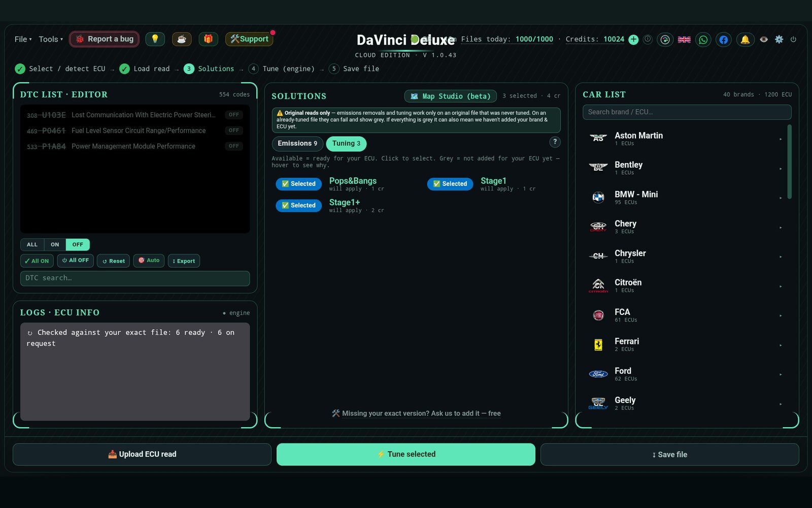This screenshot has width=812, height=508.
Task: Open notifications bell
Action: pyautogui.click(x=745, y=39)
